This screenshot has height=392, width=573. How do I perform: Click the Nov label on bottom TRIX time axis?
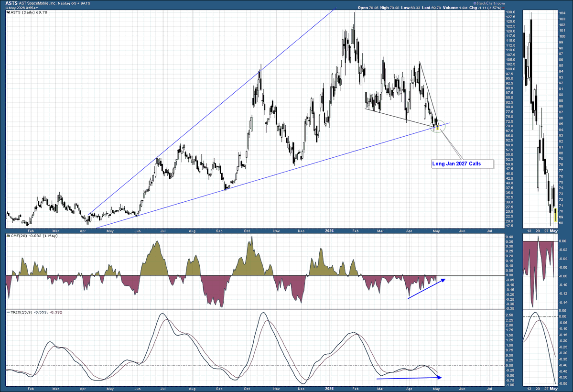[x=276, y=389]
